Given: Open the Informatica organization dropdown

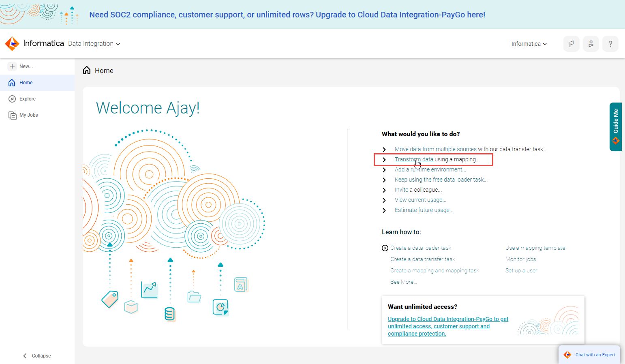Looking at the screenshot, I should pos(529,44).
